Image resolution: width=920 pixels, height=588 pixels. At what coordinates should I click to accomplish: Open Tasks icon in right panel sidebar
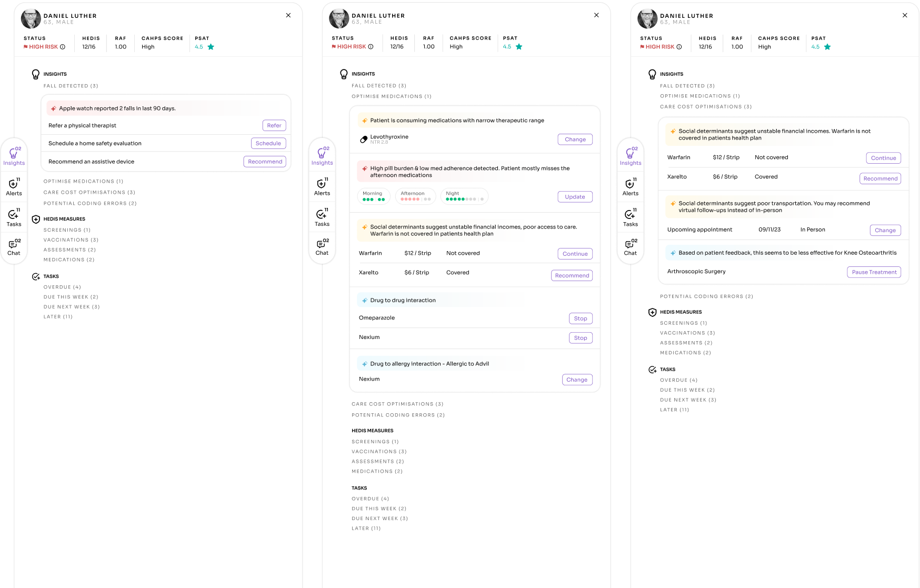(631, 217)
